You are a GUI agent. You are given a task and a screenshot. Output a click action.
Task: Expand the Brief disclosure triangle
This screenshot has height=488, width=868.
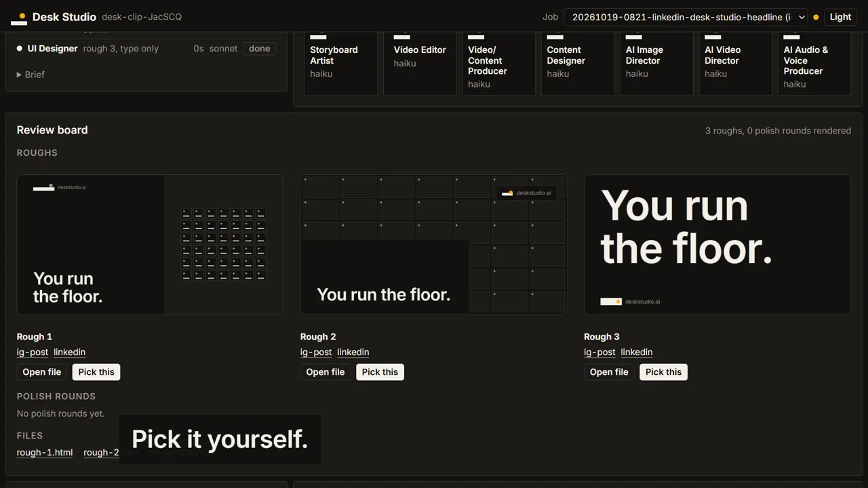point(19,75)
